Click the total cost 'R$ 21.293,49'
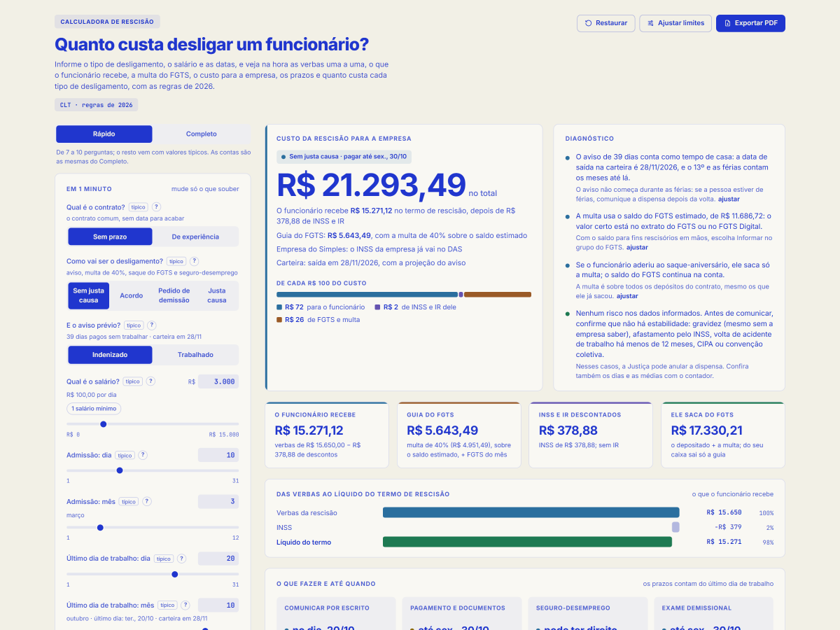This screenshot has height=630, width=840. click(372, 185)
